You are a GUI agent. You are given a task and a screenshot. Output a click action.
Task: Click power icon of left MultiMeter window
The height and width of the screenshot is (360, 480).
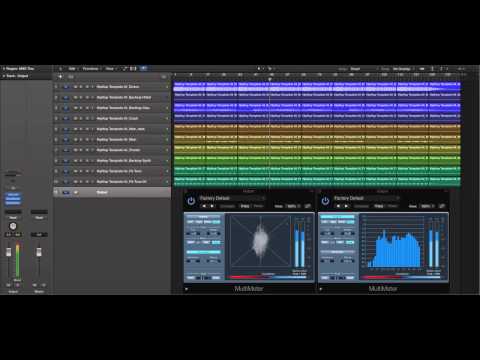tap(191, 201)
